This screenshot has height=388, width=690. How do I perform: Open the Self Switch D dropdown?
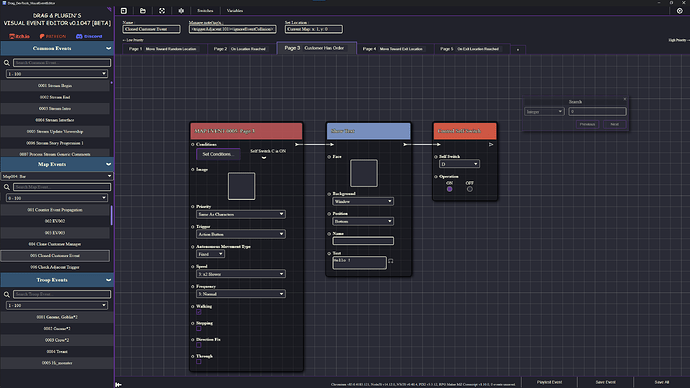(459, 164)
